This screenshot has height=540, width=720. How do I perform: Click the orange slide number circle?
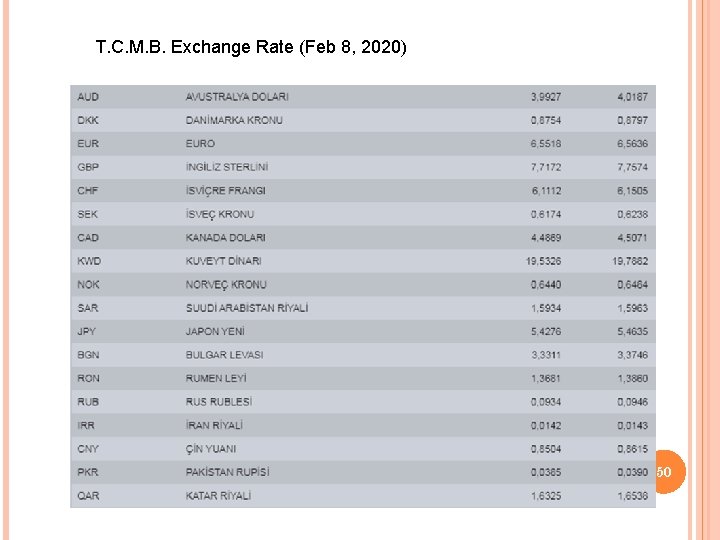point(664,471)
